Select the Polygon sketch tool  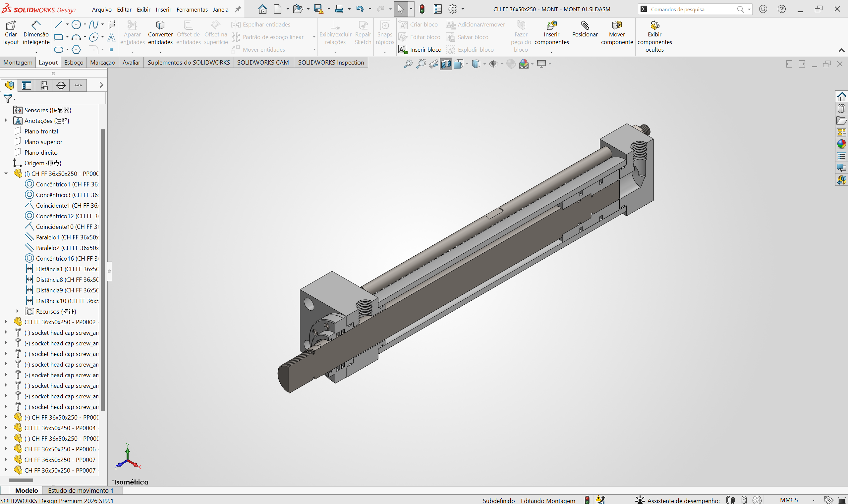(x=77, y=50)
